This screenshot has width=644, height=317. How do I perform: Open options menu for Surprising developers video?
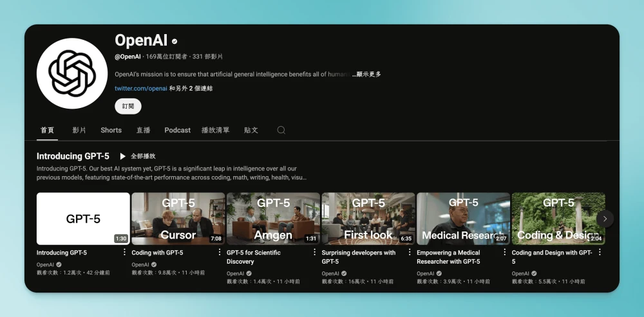pyautogui.click(x=410, y=252)
